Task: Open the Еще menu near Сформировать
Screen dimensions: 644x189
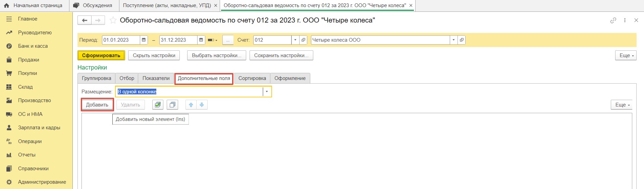Action: 626,55
